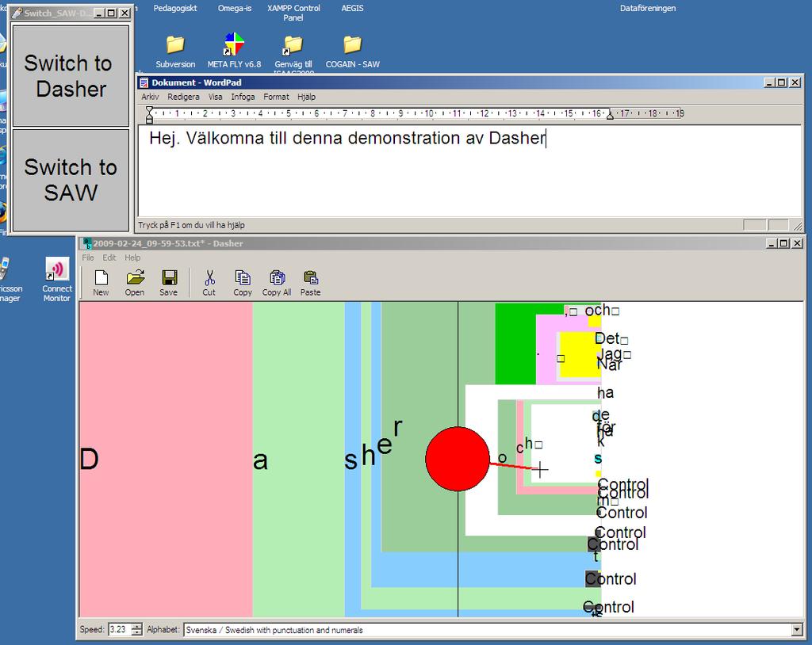Click the word 'ha' in Dasher canvas
812x645 pixels.
605,393
